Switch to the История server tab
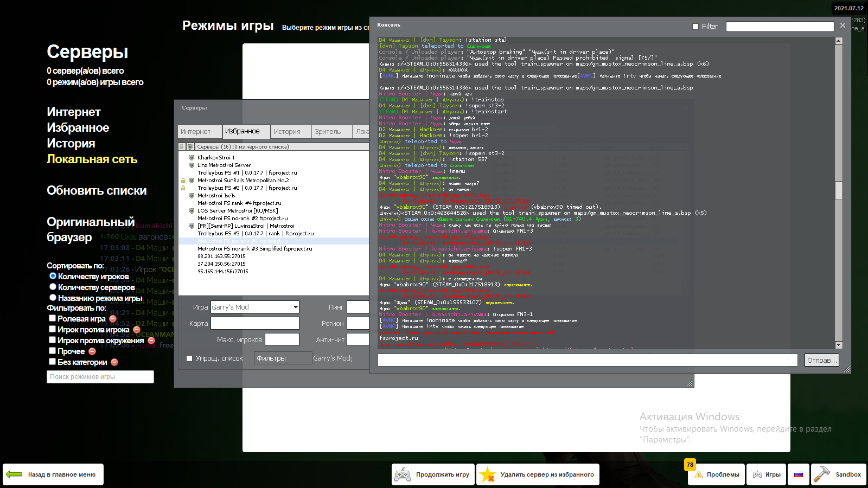 pos(287,132)
